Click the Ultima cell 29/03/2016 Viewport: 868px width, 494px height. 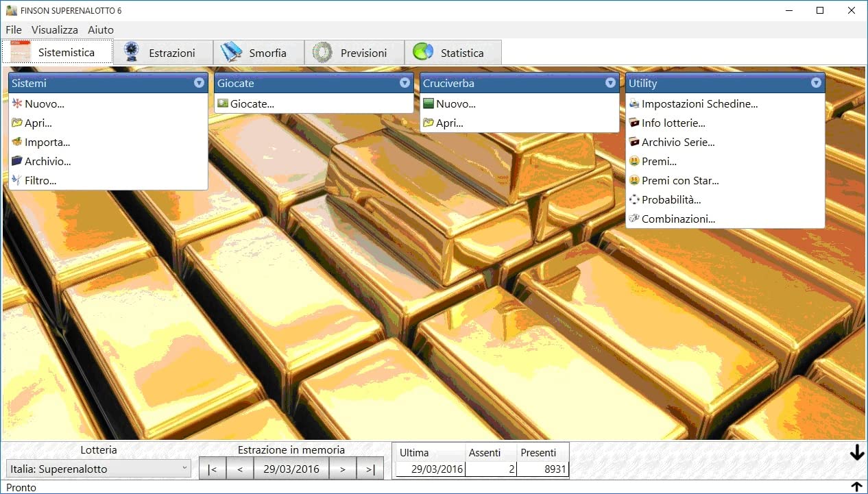[431, 469]
